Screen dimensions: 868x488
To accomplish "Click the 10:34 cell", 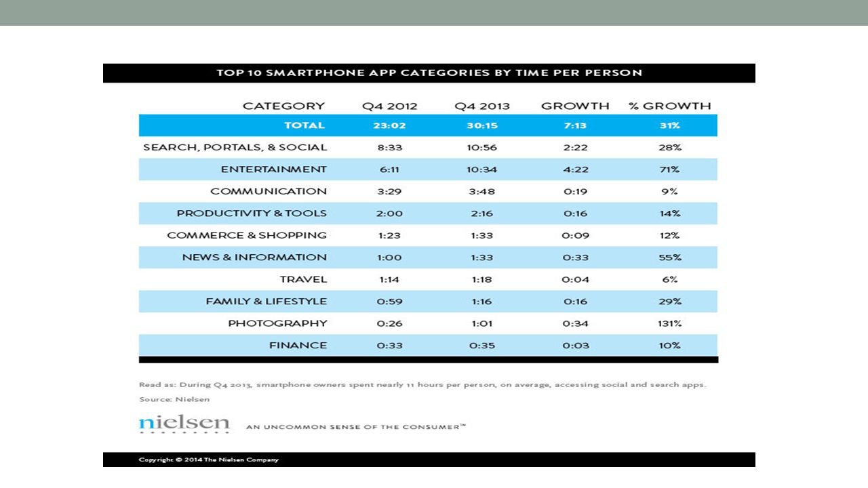I will (481, 169).
